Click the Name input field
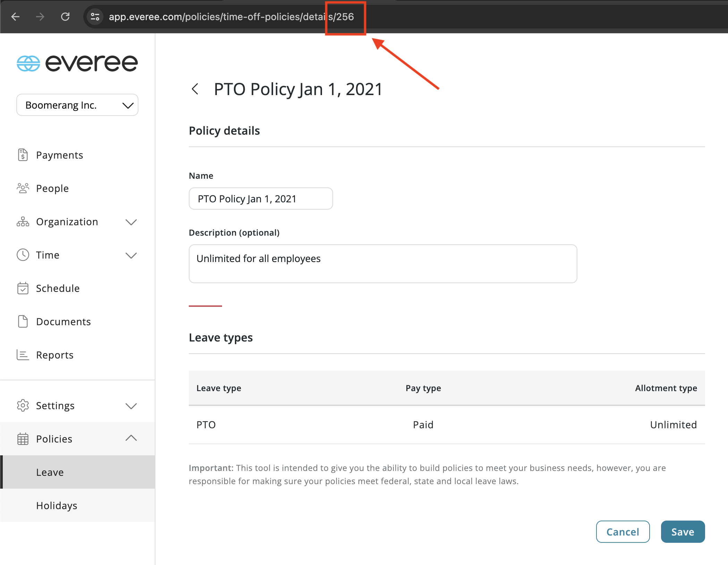Screen dimensions: 728x565 click(x=262, y=198)
